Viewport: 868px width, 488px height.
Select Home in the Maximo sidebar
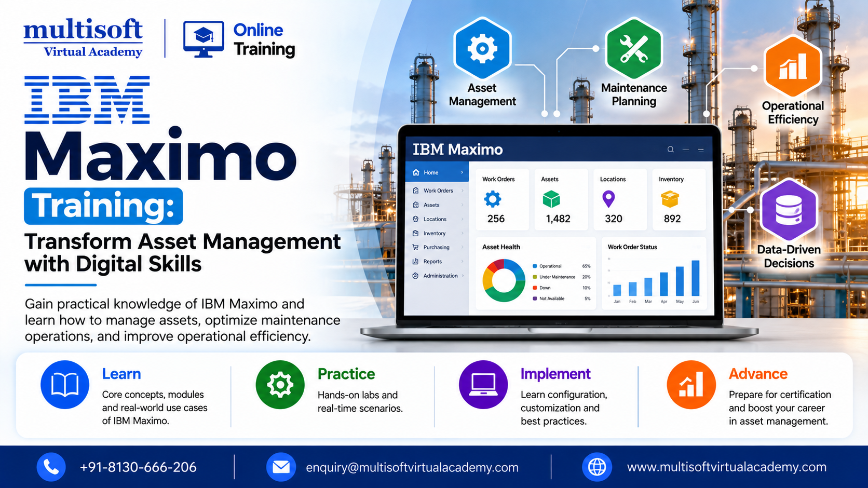(x=437, y=172)
